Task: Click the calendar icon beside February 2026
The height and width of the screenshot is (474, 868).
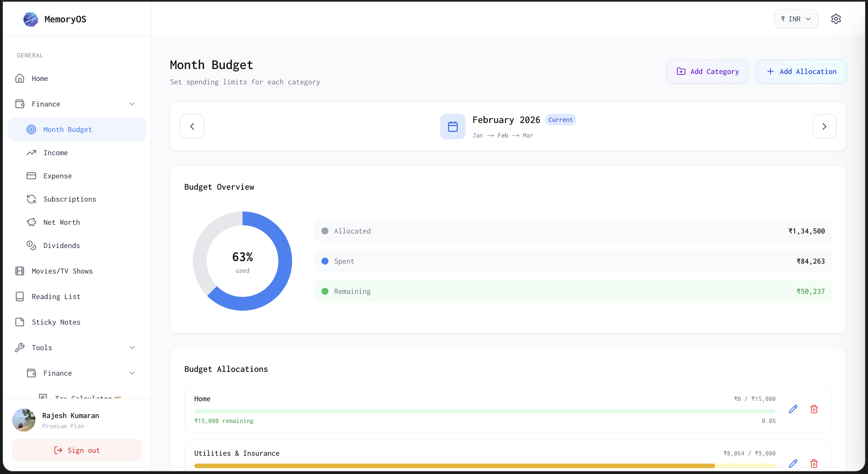Action: pos(453,127)
